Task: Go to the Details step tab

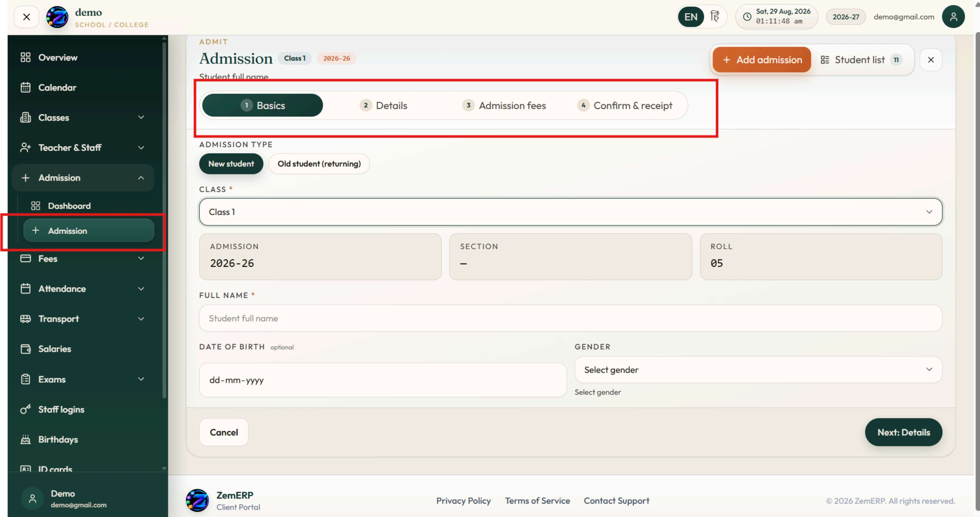Action: pos(383,105)
